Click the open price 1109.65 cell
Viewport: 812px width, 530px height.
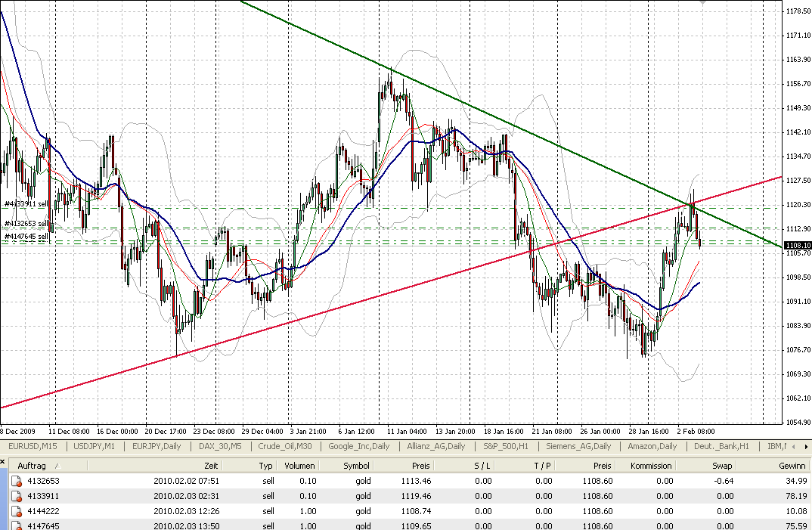point(416,526)
